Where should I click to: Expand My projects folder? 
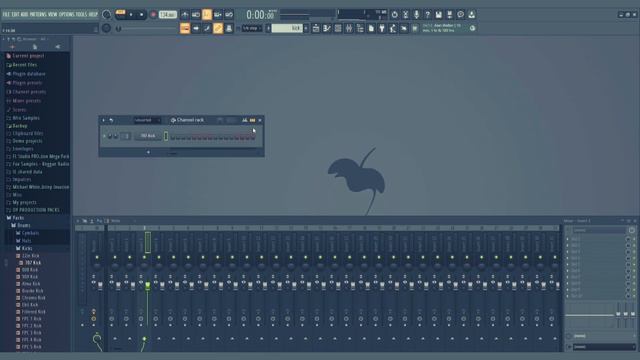click(24, 202)
